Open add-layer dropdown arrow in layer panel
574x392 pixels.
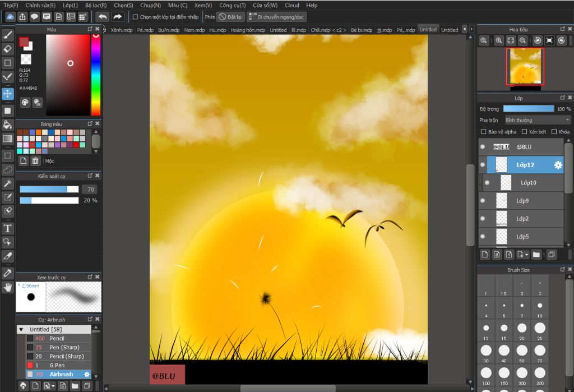coord(527,254)
